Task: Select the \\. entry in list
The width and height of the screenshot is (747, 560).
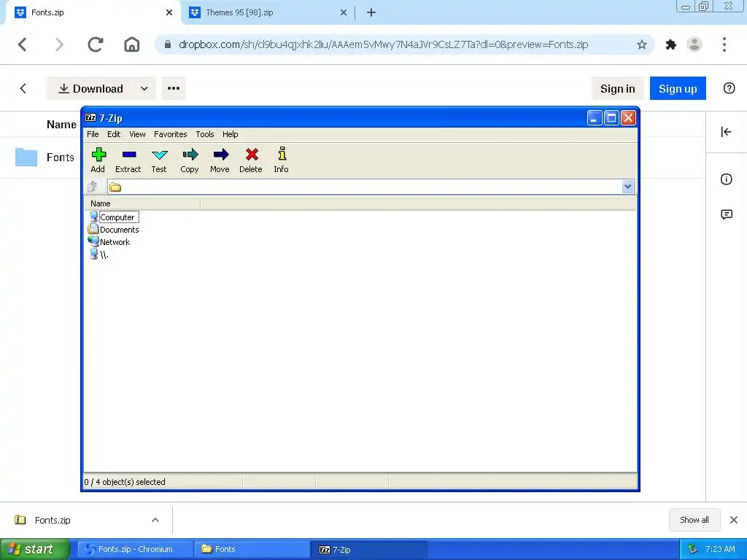Action: pos(99,254)
